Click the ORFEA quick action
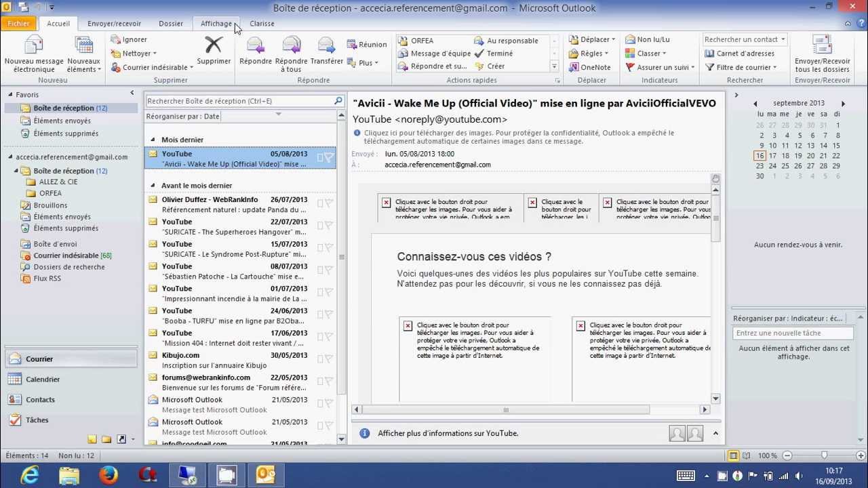 point(416,41)
